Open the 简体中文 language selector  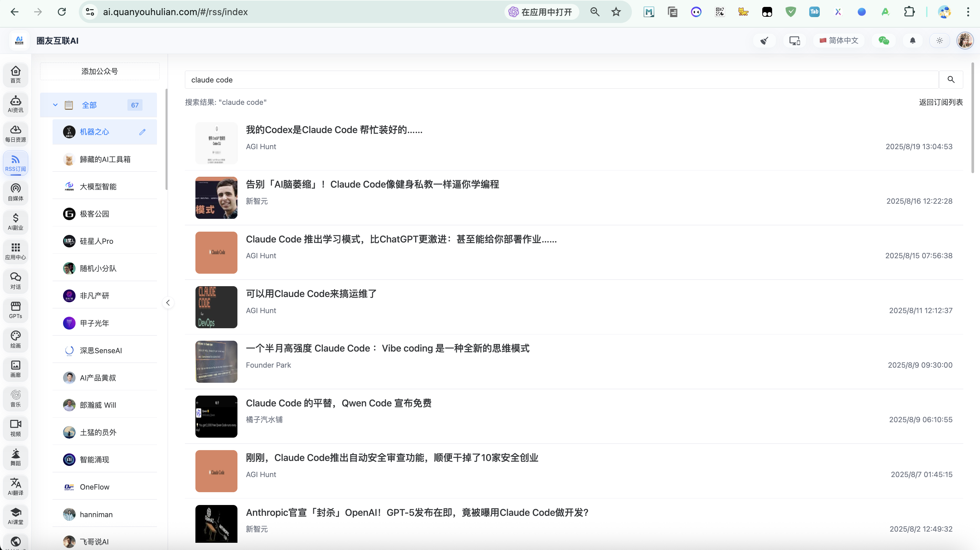839,40
